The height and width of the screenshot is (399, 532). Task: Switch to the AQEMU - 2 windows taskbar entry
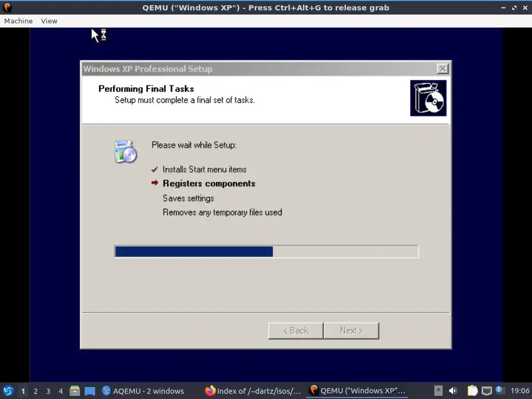click(x=143, y=391)
